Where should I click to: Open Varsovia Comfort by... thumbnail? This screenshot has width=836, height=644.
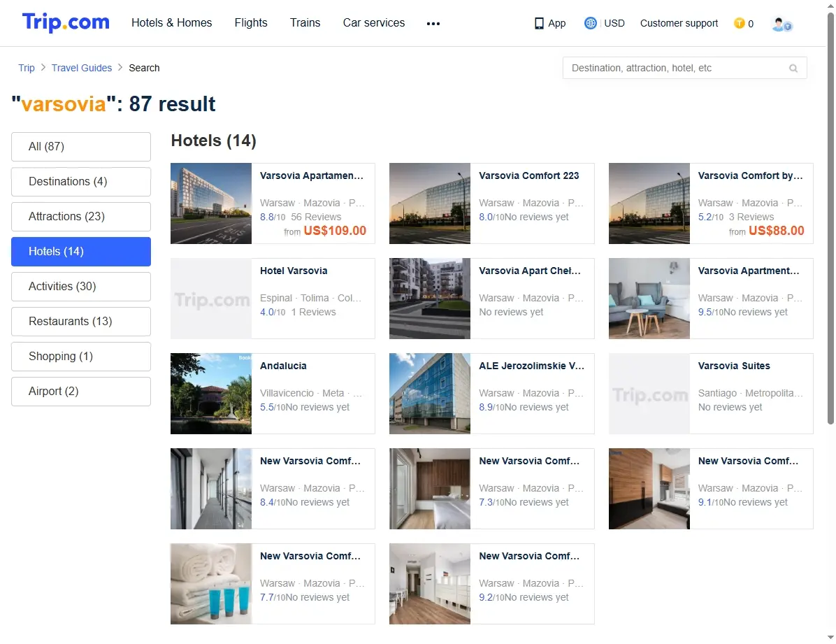649,203
